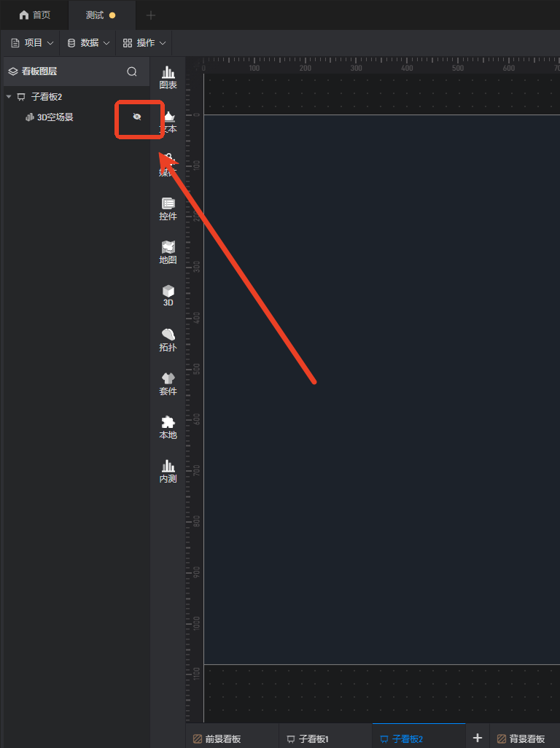Switch to the 首页 home tab

34,15
